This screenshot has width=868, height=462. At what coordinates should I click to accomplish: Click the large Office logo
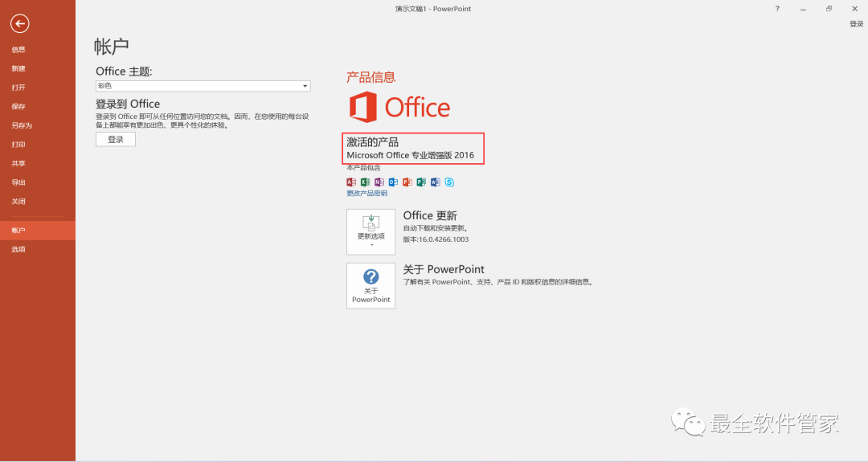[x=399, y=107]
